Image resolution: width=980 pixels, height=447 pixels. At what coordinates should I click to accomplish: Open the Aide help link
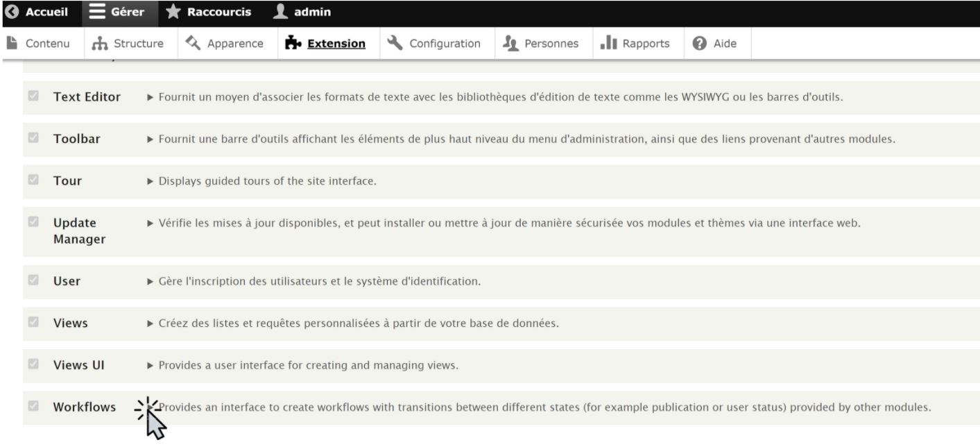[717, 43]
